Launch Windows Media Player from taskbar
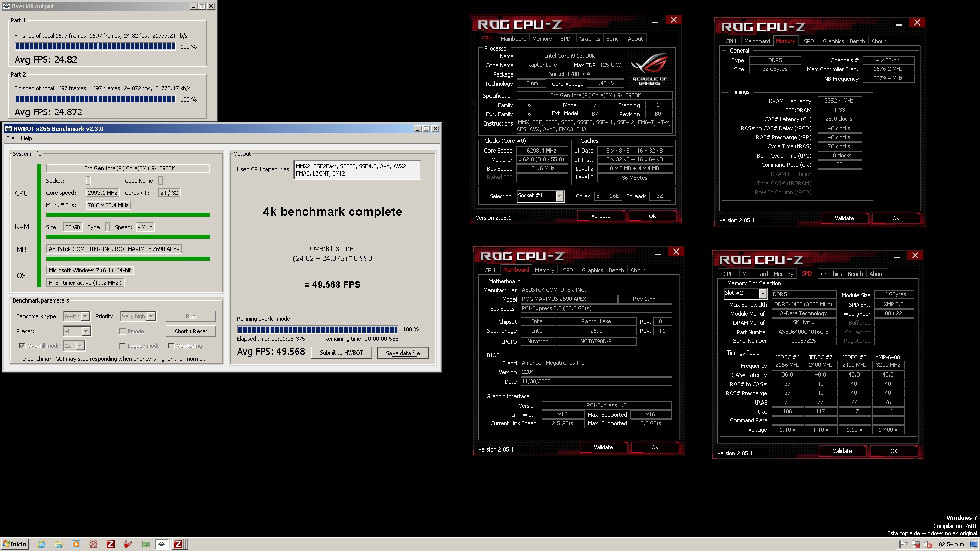Screen dimensions: 980x551 pyautogui.click(x=76, y=544)
